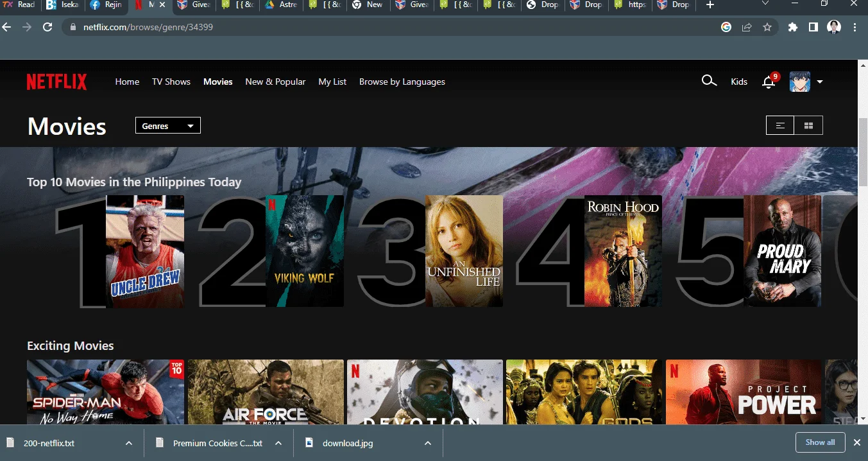Click the Exciting Movies row heading
The width and height of the screenshot is (868, 461).
(x=71, y=345)
